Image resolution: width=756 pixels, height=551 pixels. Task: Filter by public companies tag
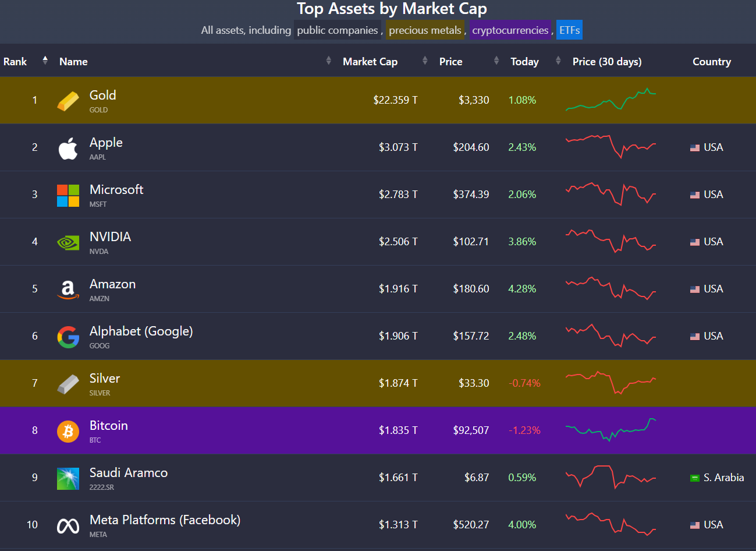(x=338, y=30)
